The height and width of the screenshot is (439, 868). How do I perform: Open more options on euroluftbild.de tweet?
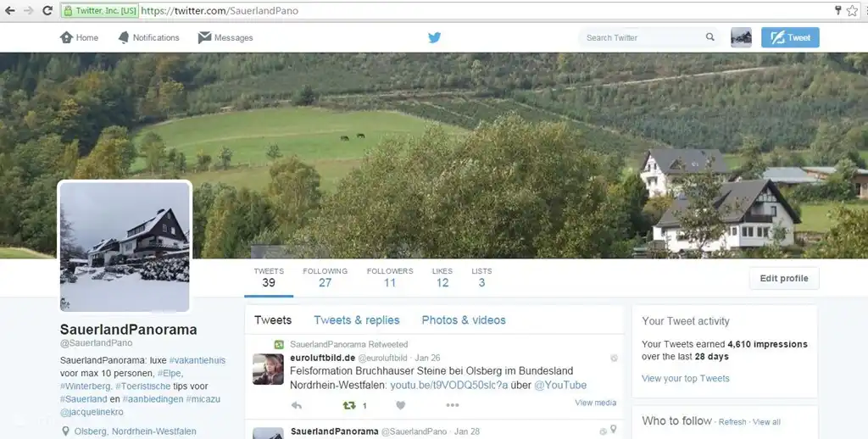[x=453, y=405]
